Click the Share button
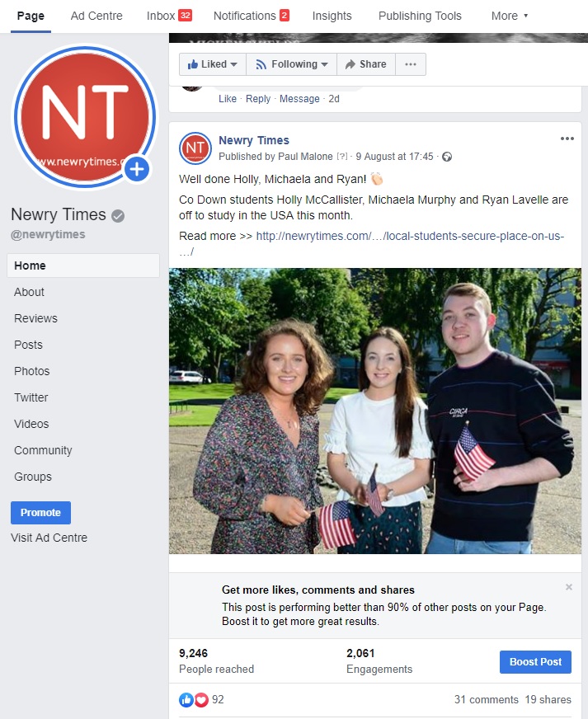 tap(366, 64)
